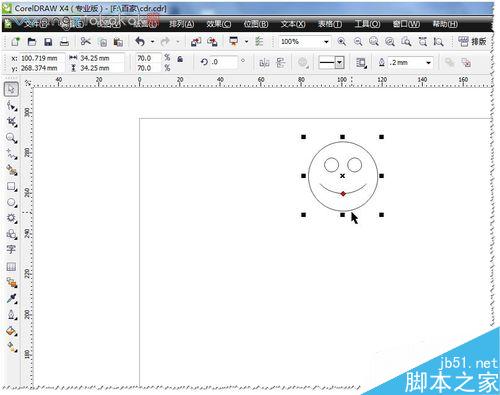This screenshot has width=500, height=395.
Task: Select the Polygon tool
Action: click(x=12, y=218)
